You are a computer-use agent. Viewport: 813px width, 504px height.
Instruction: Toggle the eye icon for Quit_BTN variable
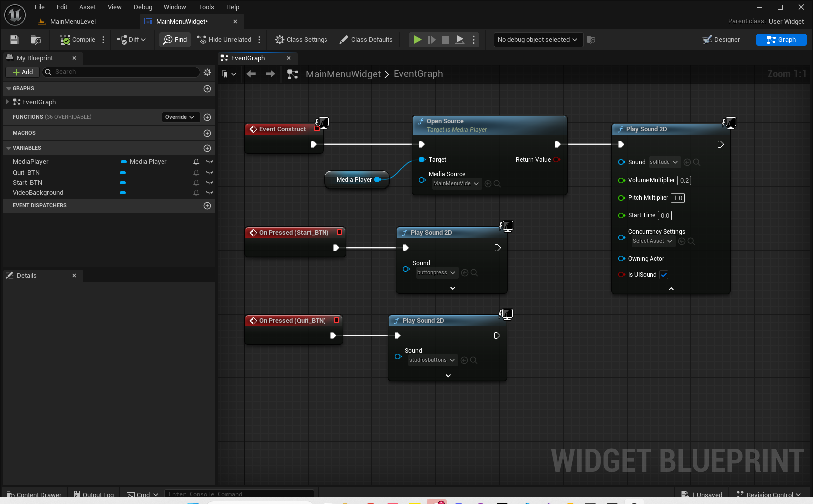pyautogui.click(x=210, y=173)
